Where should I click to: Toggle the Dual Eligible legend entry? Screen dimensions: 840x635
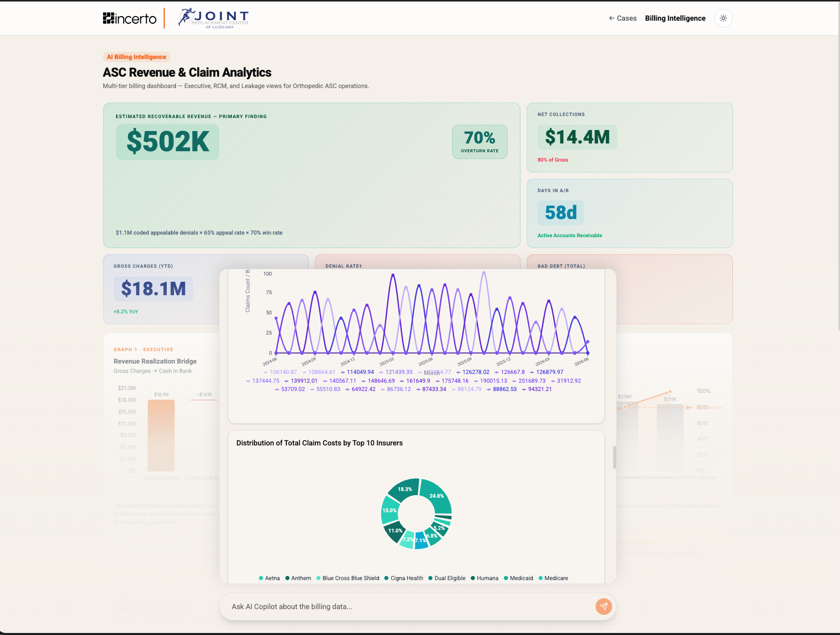(x=447, y=578)
